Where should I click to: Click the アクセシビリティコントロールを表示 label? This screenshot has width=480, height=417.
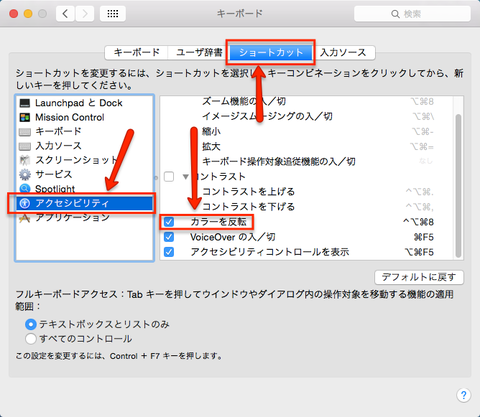270,252
